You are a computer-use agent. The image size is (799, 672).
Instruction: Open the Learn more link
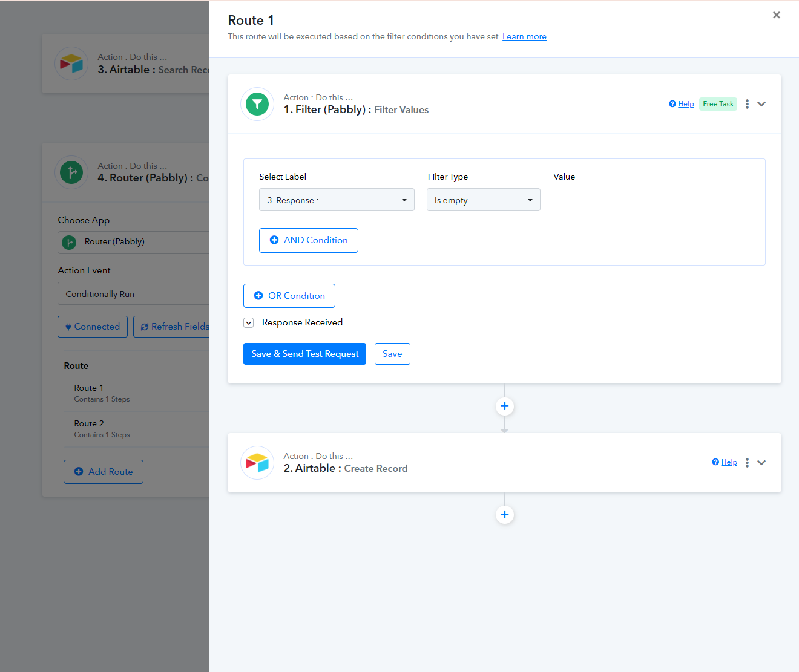pyautogui.click(x=524, y=37)
